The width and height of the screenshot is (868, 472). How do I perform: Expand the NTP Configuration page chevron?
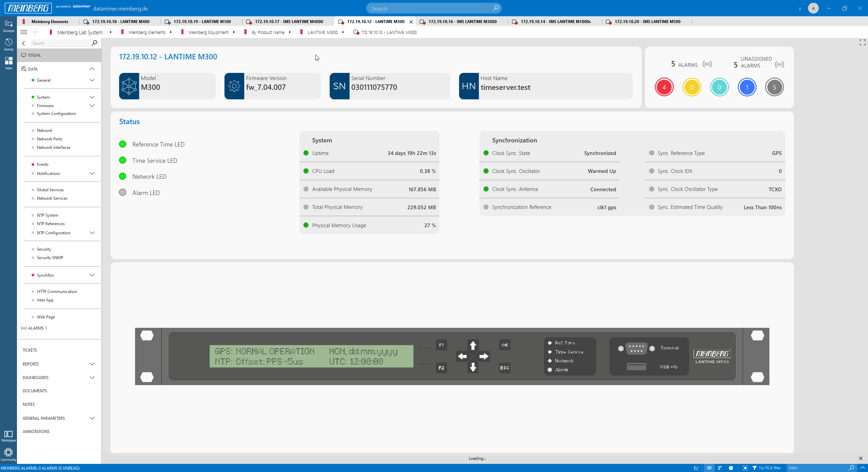92,233
